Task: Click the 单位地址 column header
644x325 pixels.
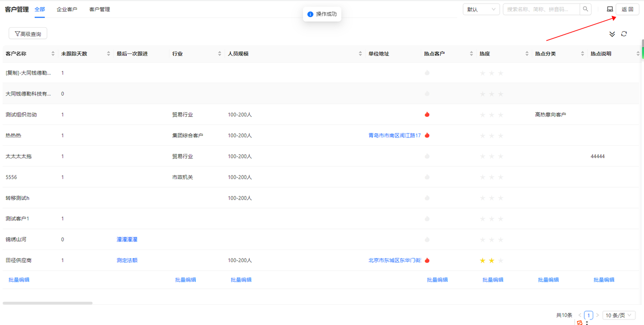Action: point(379,54)
